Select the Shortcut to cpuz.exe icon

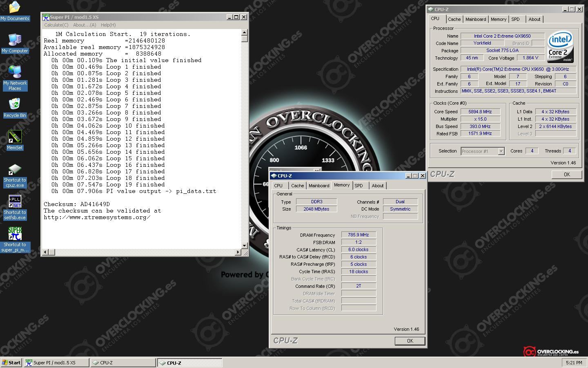[x=15, y=176]
